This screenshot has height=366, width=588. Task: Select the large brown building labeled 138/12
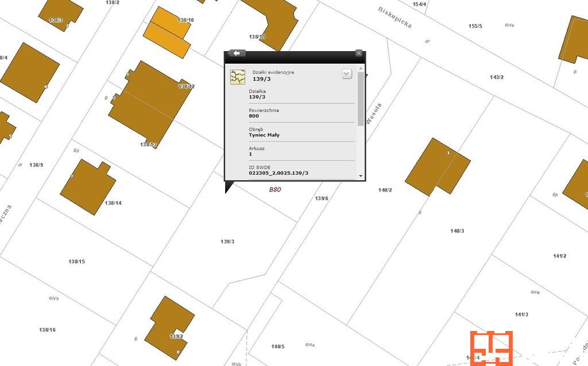click(149, 104)
